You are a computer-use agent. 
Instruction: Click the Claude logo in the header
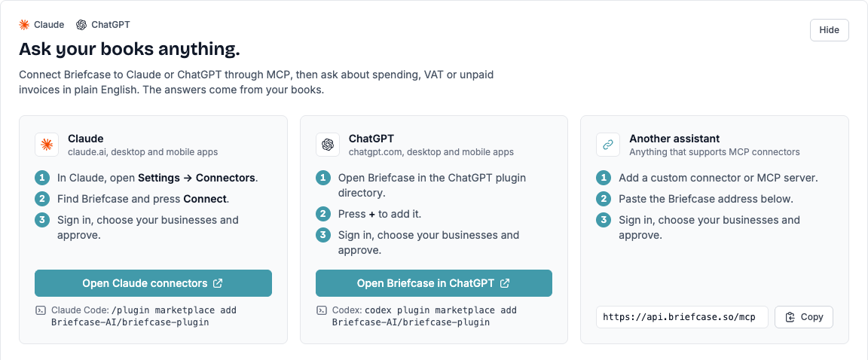[x=24, y=25]
